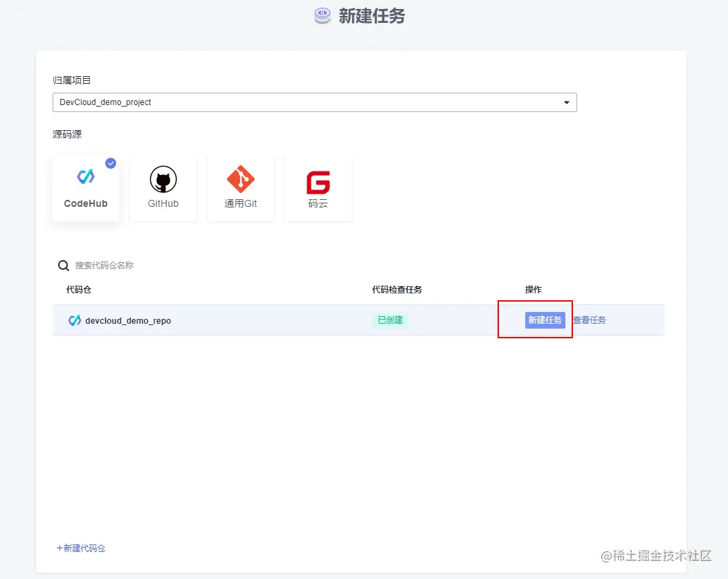Viewport: 728px width, 579px height.
Task: Open the 查看任务 link
Action: 589,320
